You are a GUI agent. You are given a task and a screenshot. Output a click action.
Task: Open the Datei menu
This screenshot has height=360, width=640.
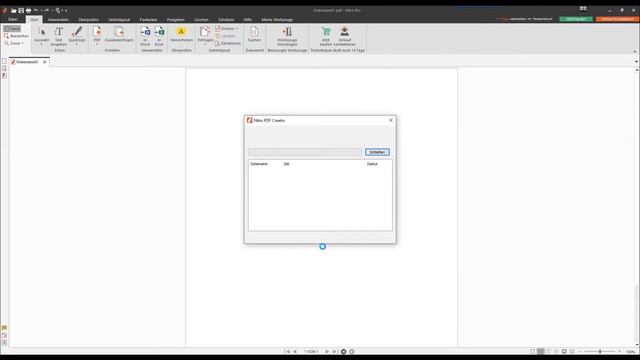click(13, 20)
